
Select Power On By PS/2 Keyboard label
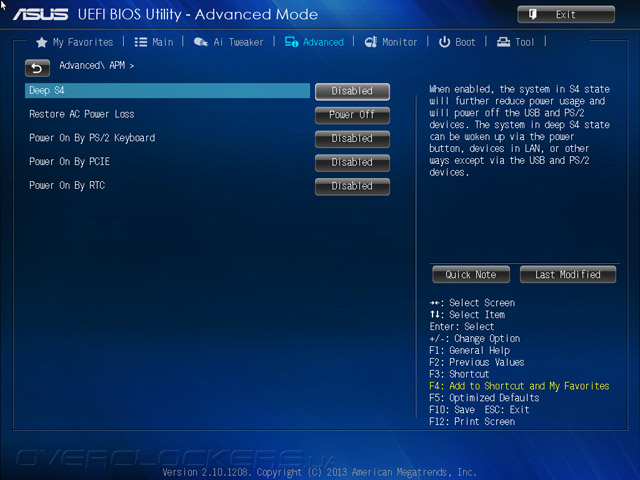click(x=92, y=138)
